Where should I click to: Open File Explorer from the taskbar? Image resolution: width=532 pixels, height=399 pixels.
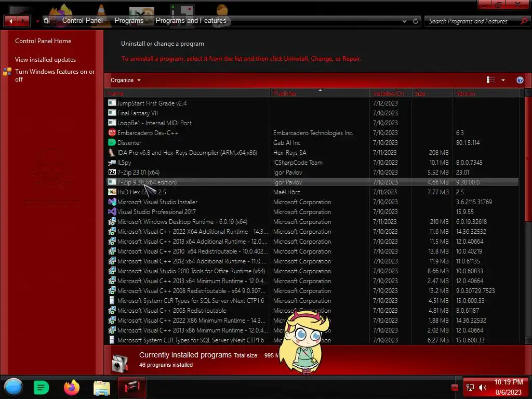[x=102, y=388]
